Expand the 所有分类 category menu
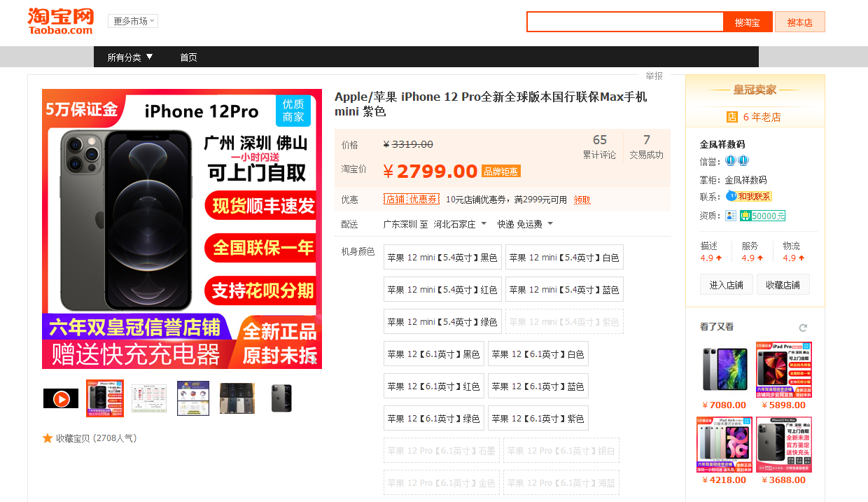Image resolution: width=868 pixels, height=502 pixels. click(x=130, y=57)
